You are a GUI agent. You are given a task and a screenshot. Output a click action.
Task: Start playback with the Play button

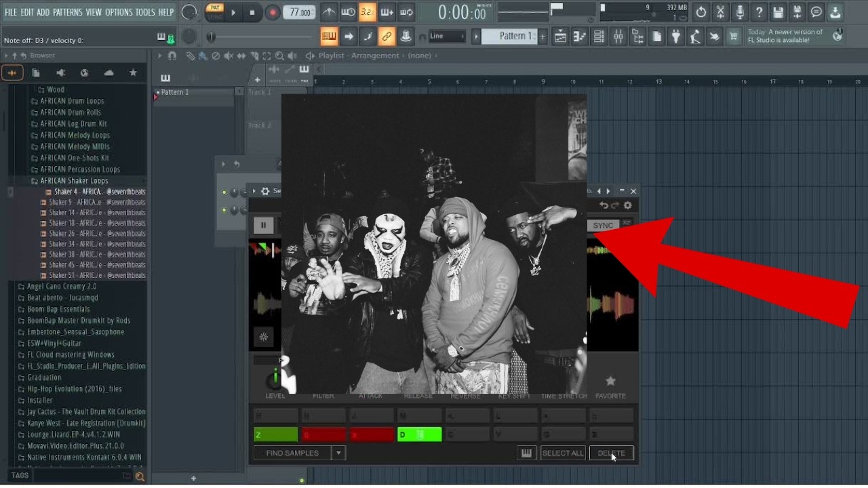click(x=233, y=12)
